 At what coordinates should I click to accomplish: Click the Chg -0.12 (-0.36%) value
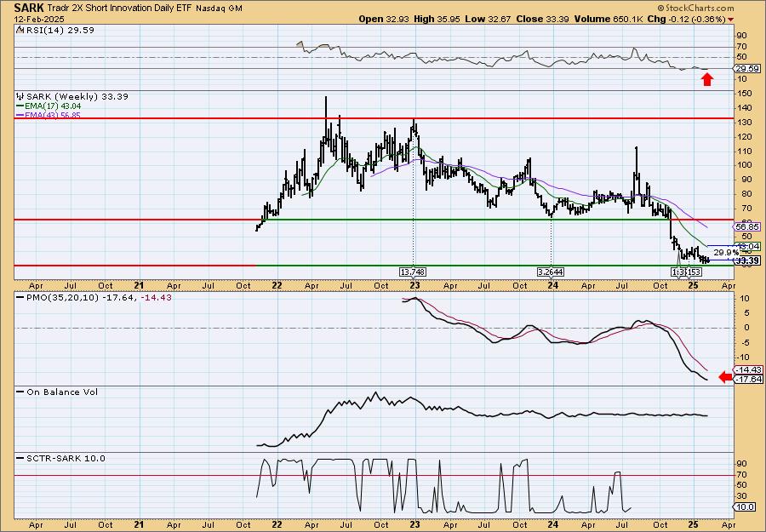[x=686, y=19]
